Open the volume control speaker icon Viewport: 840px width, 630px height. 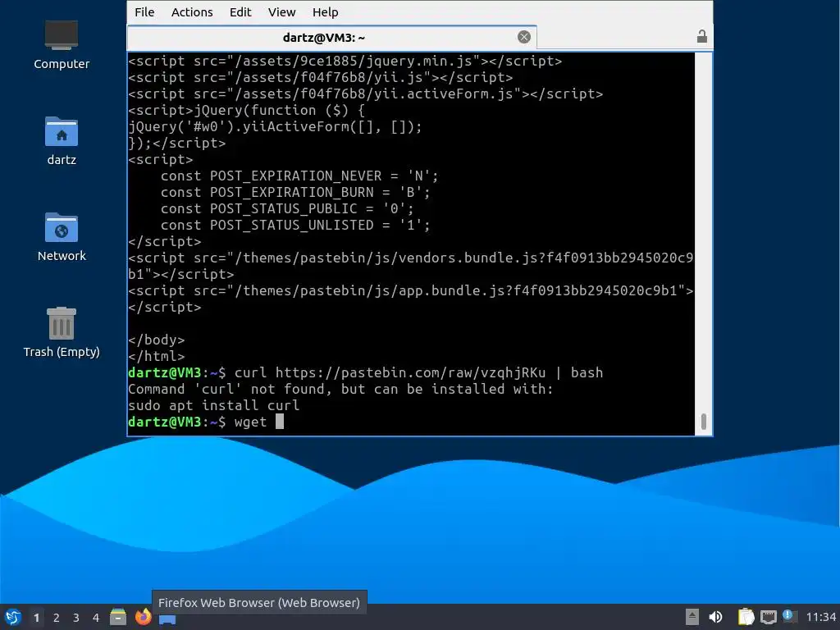tap(715, 617)
